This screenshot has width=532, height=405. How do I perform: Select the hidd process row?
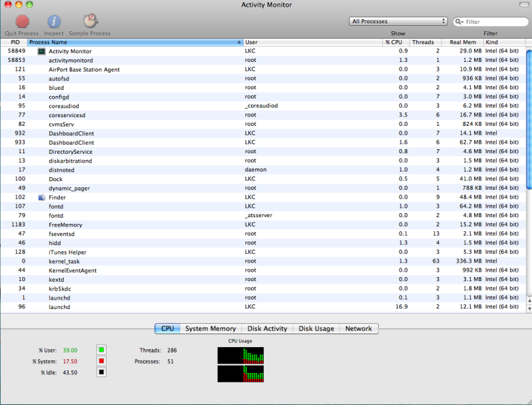(x=263, y=243)
